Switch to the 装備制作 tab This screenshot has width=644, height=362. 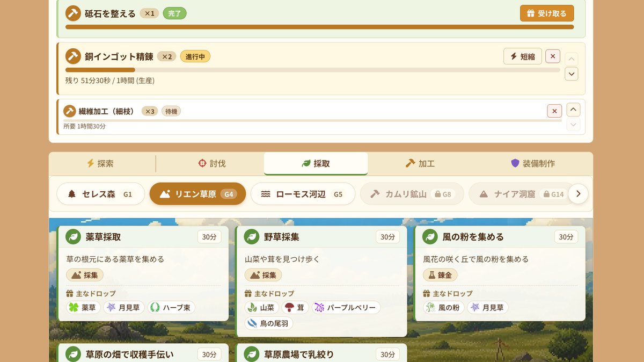[532, 164]
